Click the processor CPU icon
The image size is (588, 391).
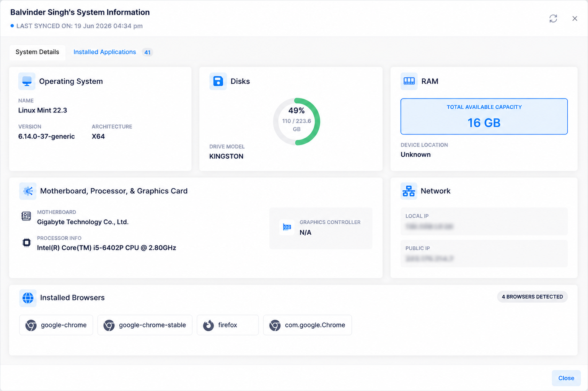(x=26, y=243)
